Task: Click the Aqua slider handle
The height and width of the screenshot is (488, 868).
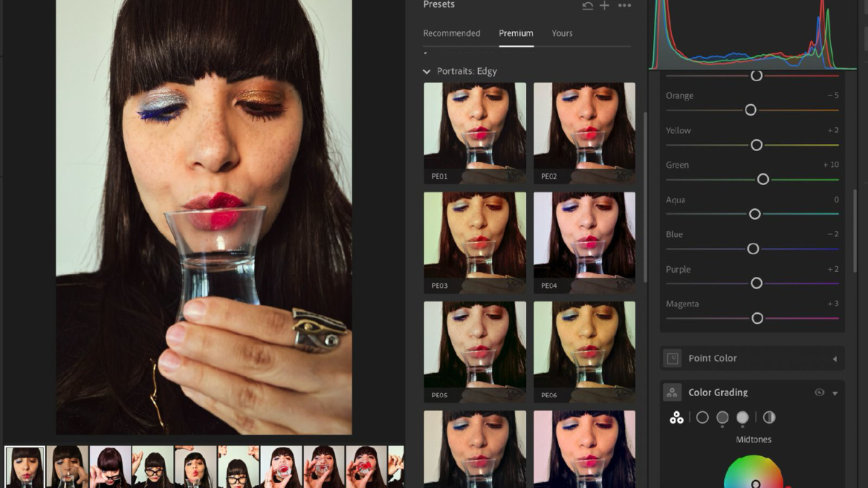Action: coord(755,214)
